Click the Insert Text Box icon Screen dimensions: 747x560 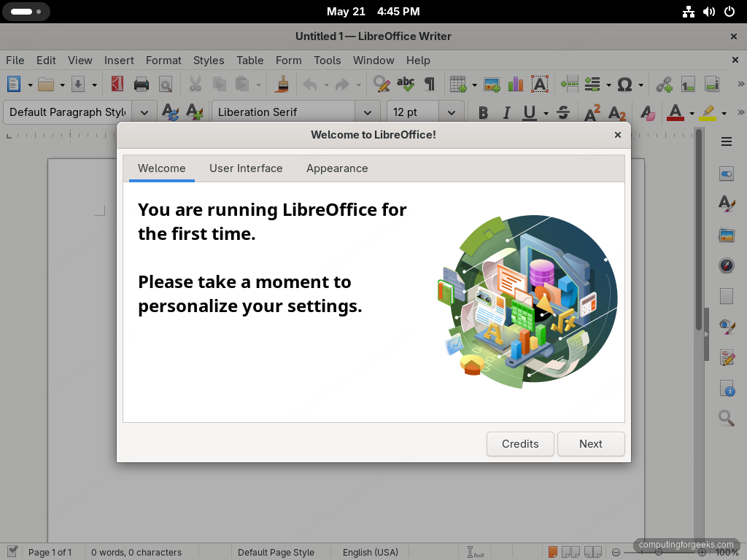tap(539, 85)
